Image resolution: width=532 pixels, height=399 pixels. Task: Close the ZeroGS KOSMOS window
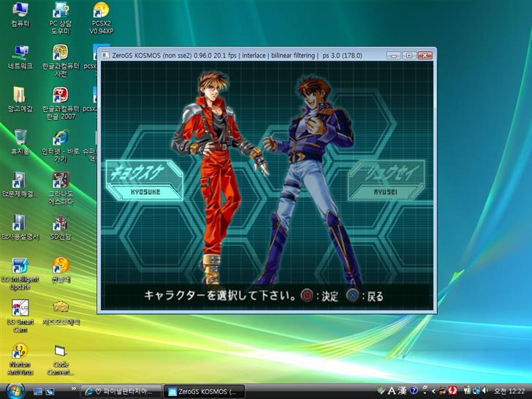[425, 56]
